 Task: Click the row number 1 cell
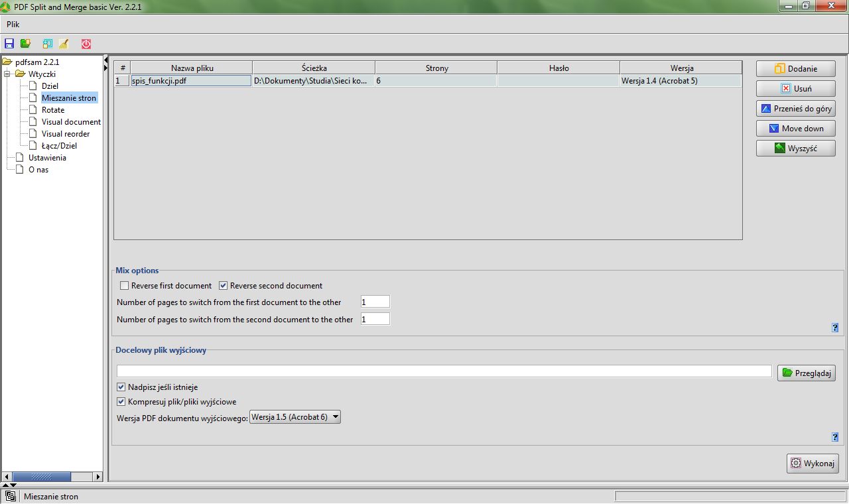click(x=123, y=80)
